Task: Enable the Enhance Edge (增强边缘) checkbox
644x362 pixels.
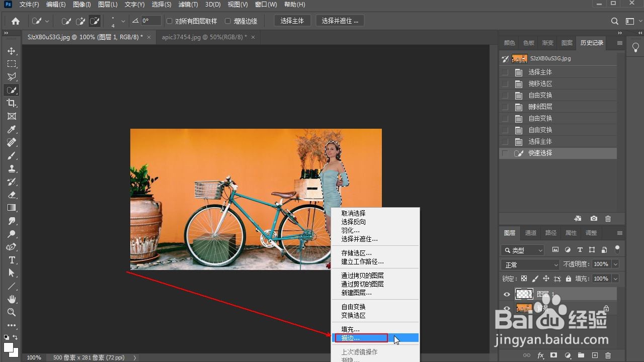Action: (228, 21)
